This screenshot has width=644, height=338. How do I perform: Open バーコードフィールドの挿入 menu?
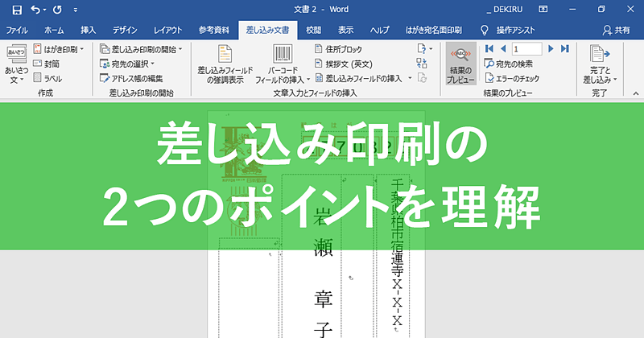click(283, 64)
